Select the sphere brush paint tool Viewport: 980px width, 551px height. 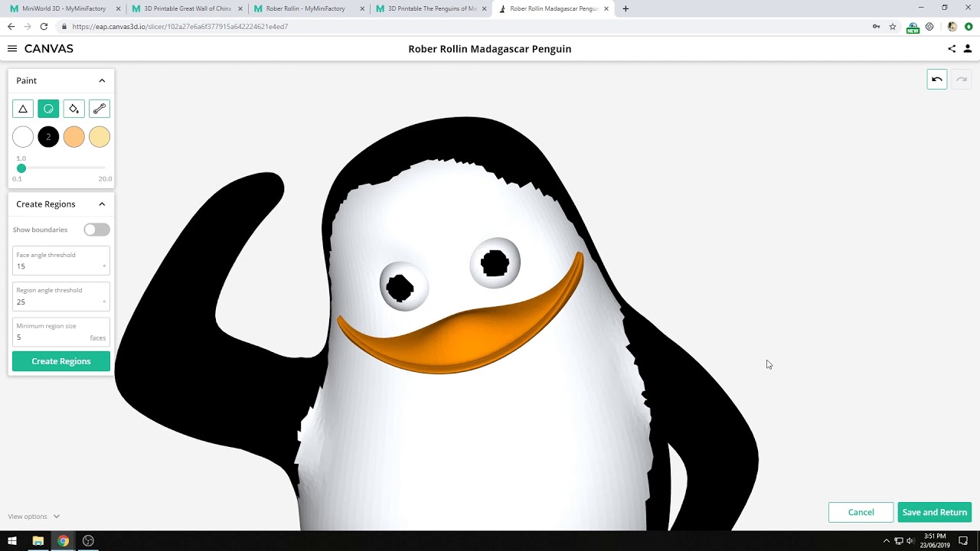click(x=48, y=109)
